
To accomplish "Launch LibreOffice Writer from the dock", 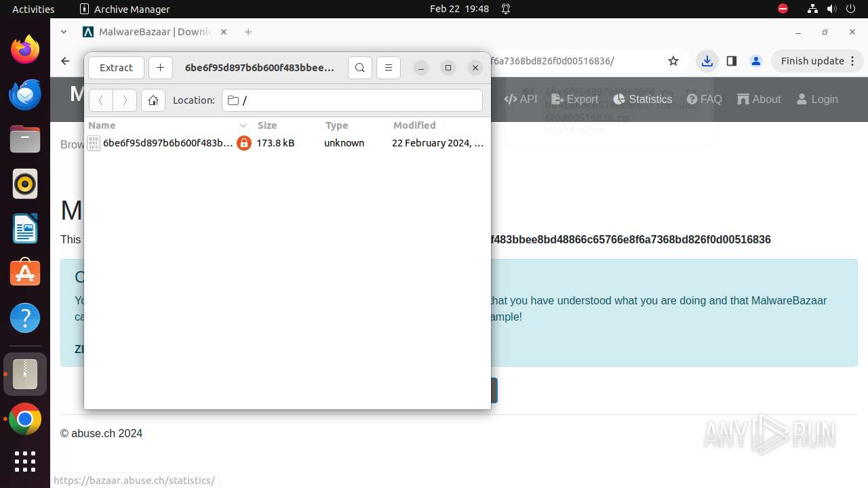I will pos(25,228).
